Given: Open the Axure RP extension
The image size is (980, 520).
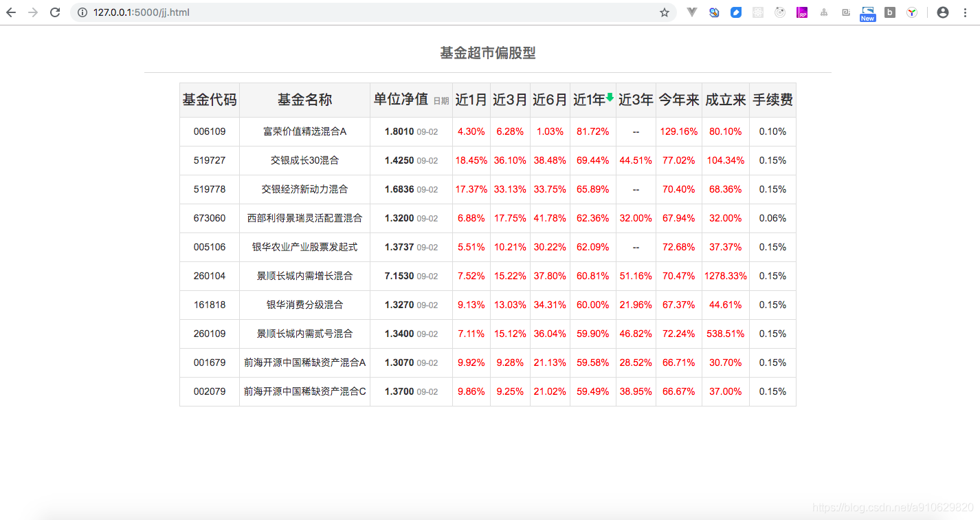Looking at the screenshot, I should pyautogui.click(x=802, y=12).
